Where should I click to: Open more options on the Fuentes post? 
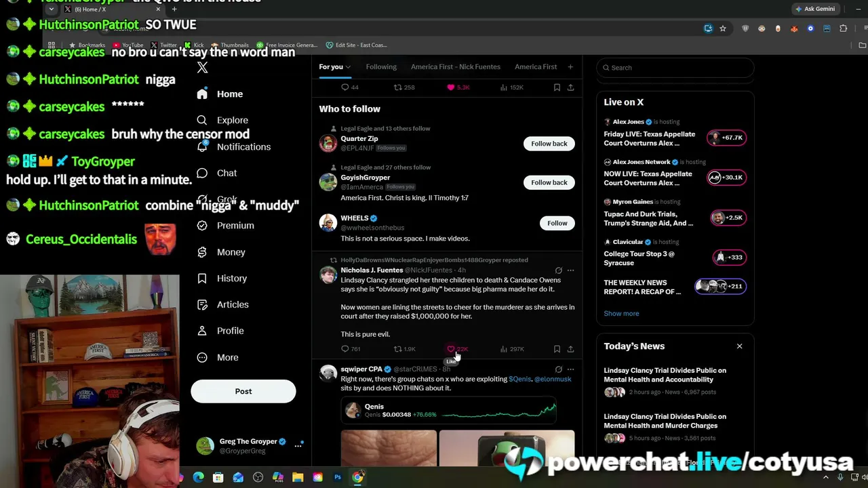pyautogui.click(x=570, y=270)
